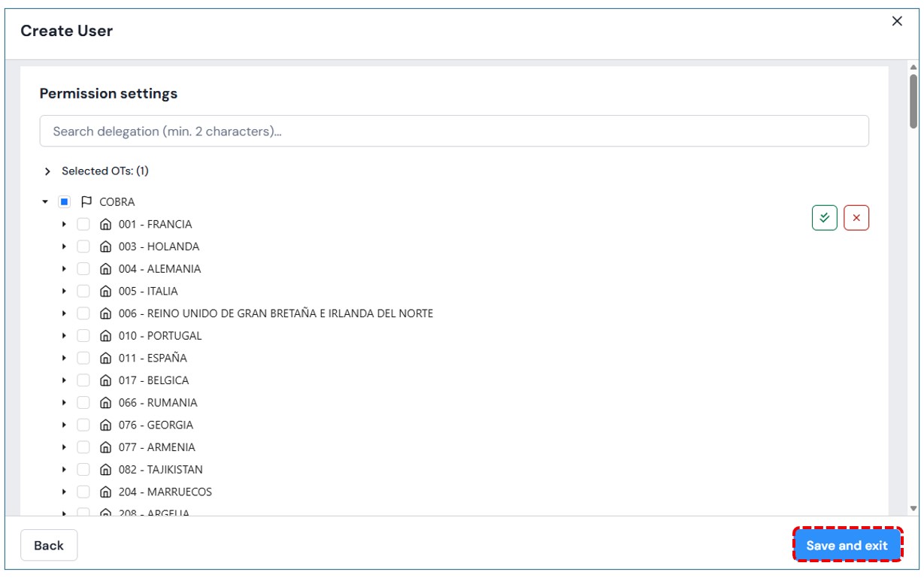Viewport: 924px width, 578px height.
Task: Click the red deselect-all X icon
Action: pos(856,218)
